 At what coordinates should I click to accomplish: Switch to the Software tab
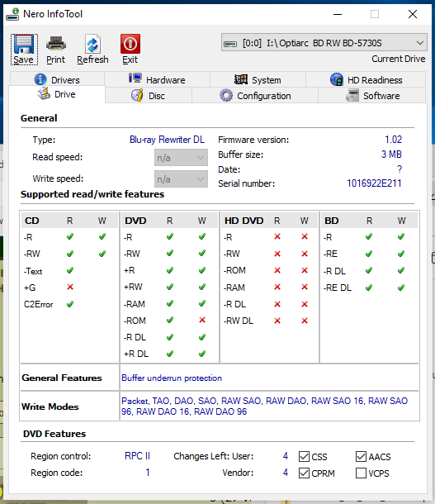coord(372,96)
